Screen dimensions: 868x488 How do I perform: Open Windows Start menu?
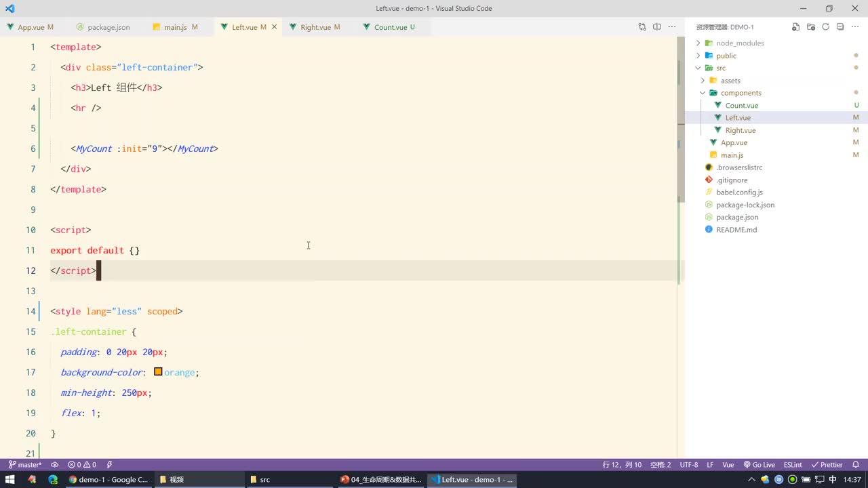click(10, 479)
